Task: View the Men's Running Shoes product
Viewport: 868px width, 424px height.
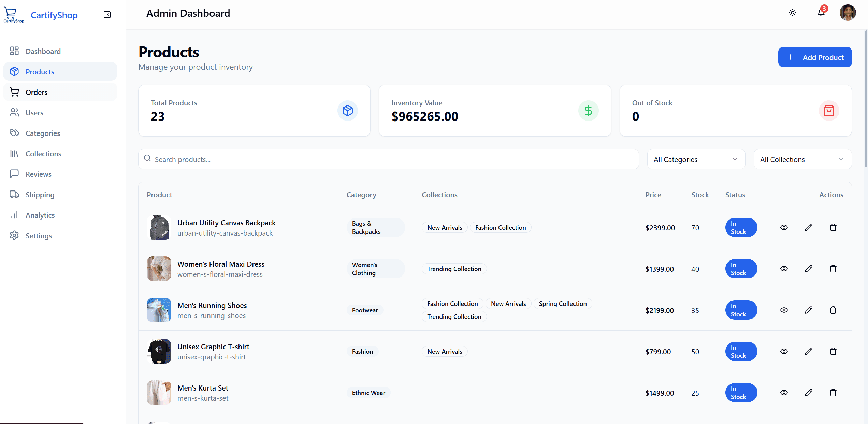Action: (x=784, y=310)
